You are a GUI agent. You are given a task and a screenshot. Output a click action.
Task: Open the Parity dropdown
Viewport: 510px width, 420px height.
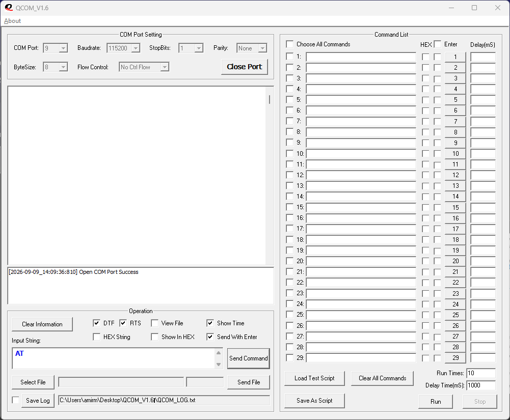pyautogui.click(x=262, y=48)
